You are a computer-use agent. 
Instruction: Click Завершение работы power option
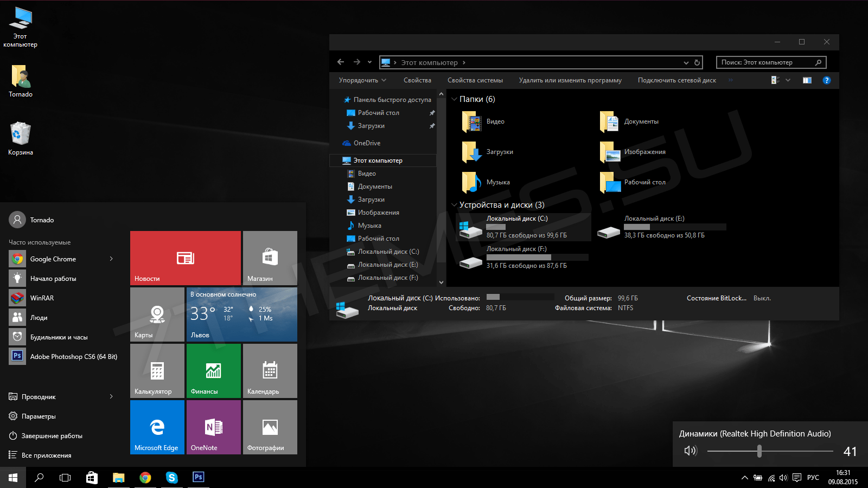(x=52, y=436)
